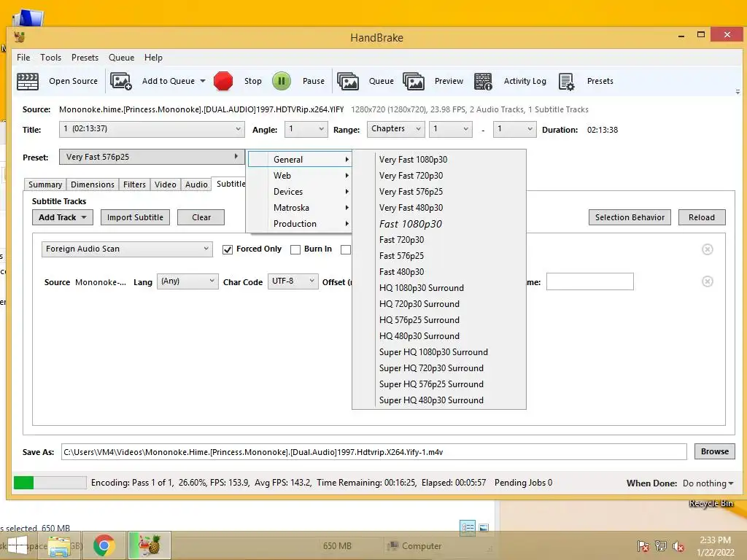The height and width of the screenshot is (560, 747).
Task: Click the Save As path field
Action: (374, 452)
